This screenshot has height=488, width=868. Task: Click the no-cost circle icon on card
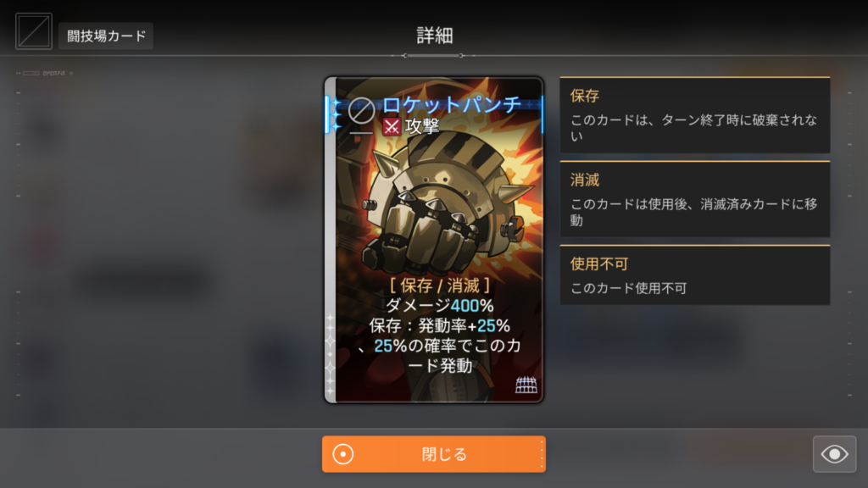(361, 111)
